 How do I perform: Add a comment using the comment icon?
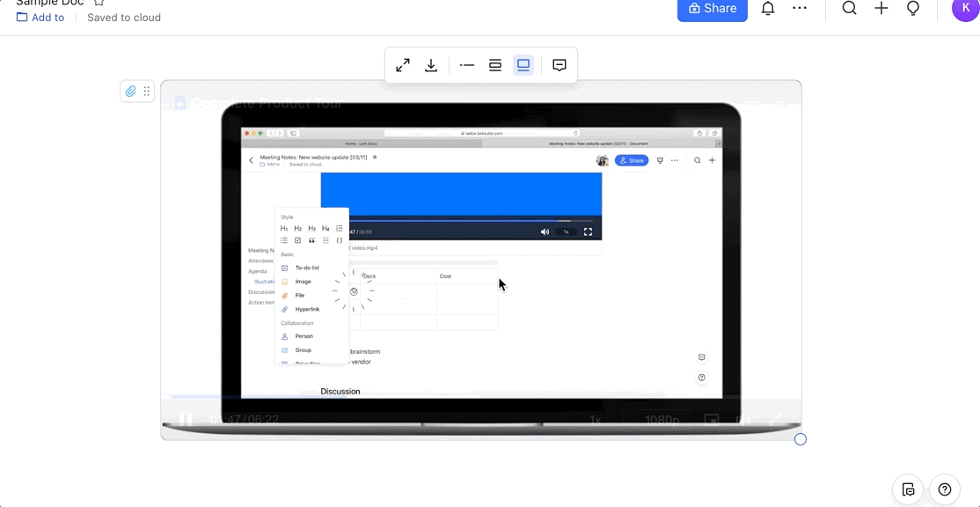pos(559,64)
